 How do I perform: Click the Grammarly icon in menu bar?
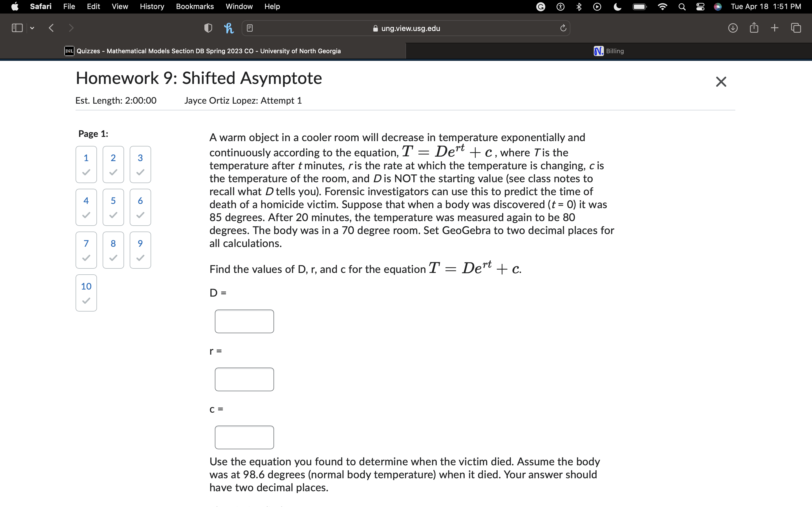(x=541, y=7)
